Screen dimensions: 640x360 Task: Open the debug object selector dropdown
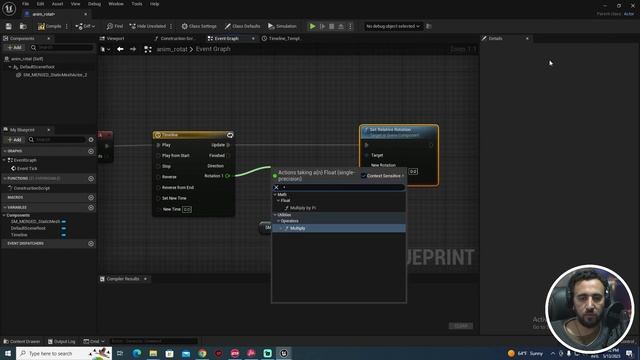coord(393,26)
